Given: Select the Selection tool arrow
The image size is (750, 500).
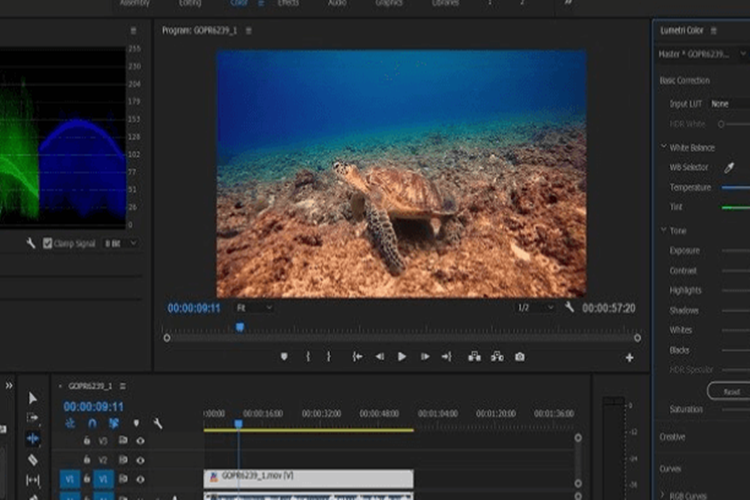Looking at the screenshot, I should pyautogui.click(x=33, y=398).
